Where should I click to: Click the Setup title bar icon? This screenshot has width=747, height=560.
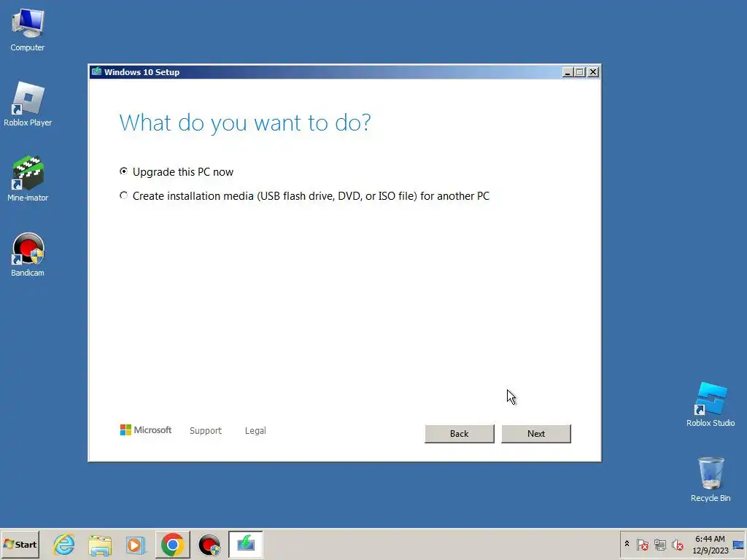click(x=97, y=72)
